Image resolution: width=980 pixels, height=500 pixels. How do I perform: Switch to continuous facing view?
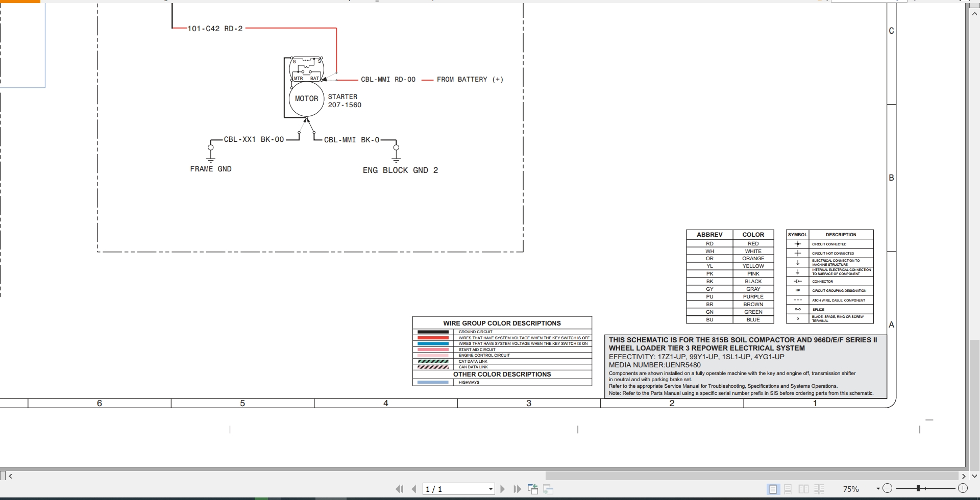[x=819, y=489]
